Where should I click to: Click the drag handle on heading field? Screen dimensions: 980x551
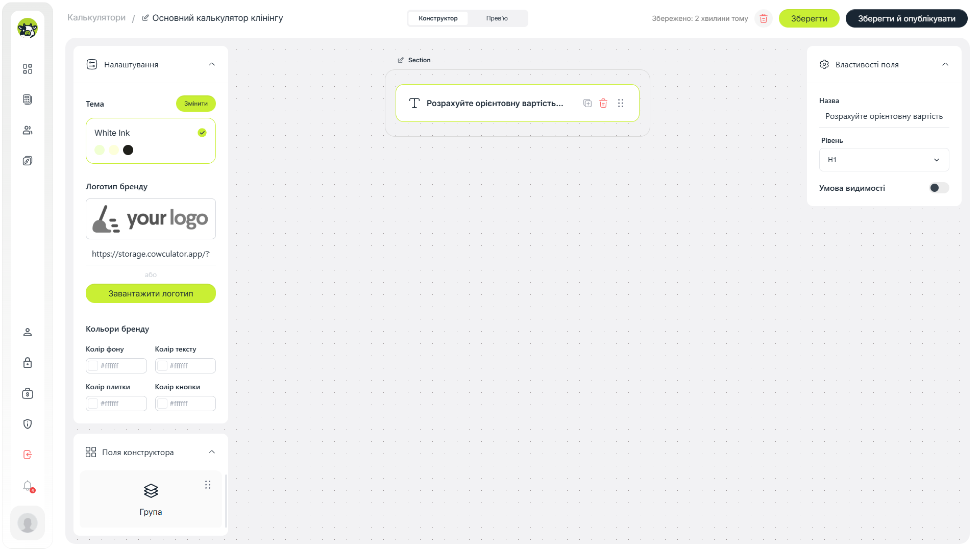pyautogui.click(x=621, y=103)
